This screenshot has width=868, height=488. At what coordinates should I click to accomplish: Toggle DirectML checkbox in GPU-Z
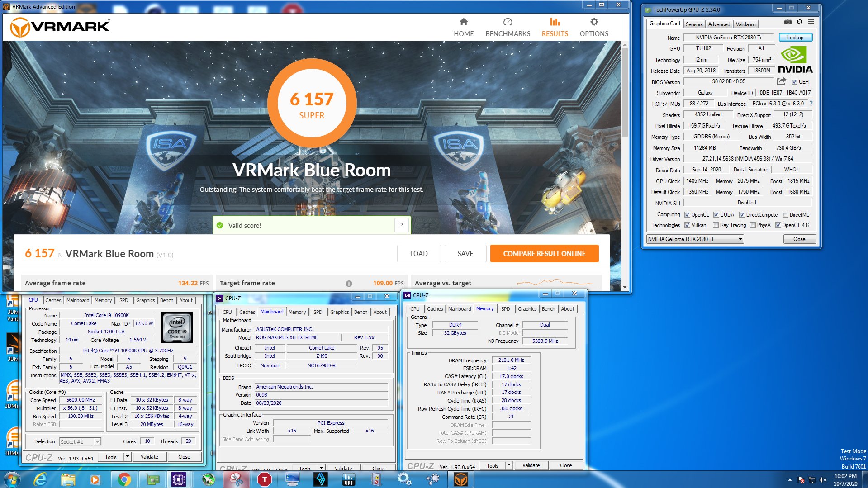[785, 215]
